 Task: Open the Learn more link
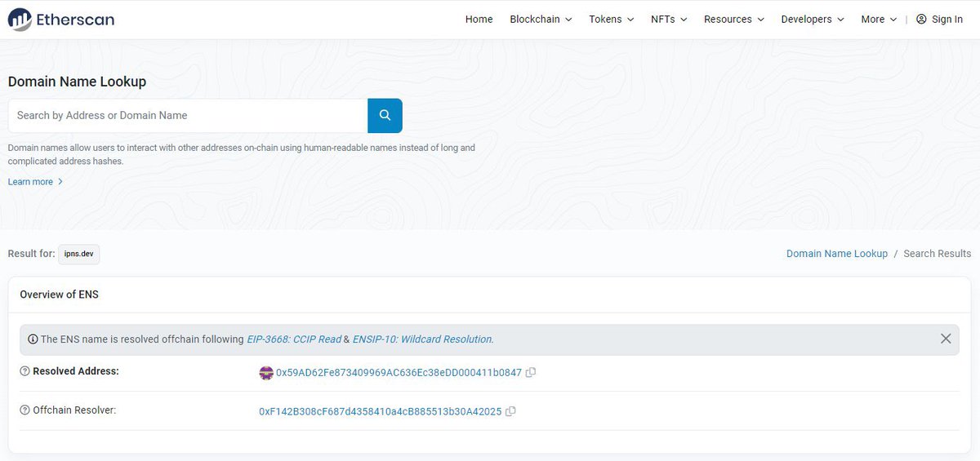pos(35,182)
